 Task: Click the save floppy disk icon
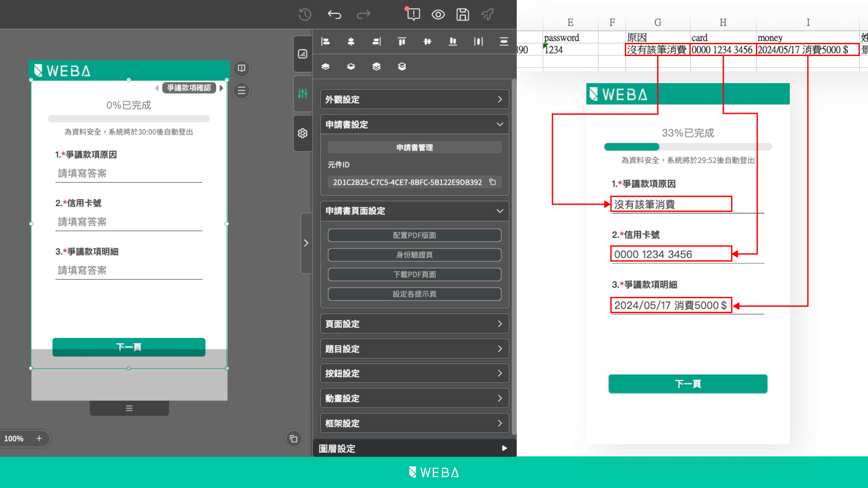point(462,15)
